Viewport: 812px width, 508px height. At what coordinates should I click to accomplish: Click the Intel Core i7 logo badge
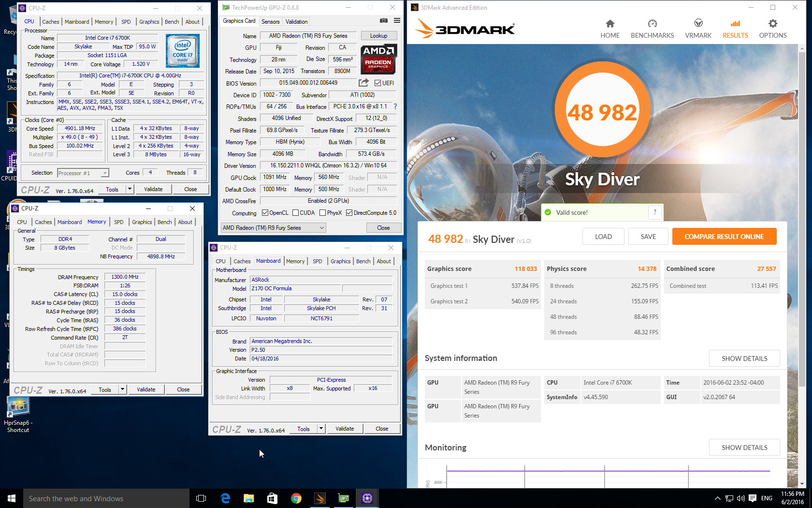click(x=183, y=51)
